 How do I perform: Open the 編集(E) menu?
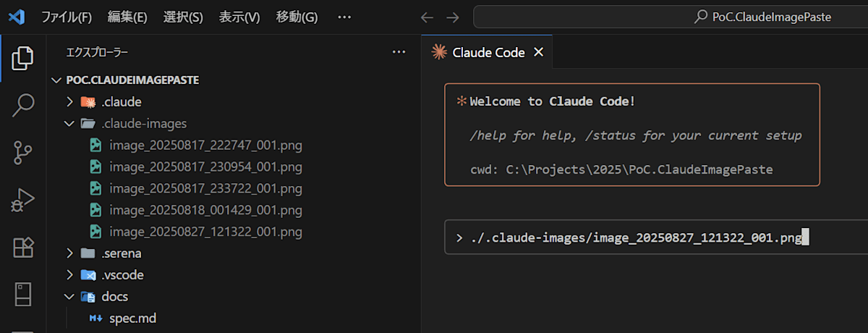(127, 17)
